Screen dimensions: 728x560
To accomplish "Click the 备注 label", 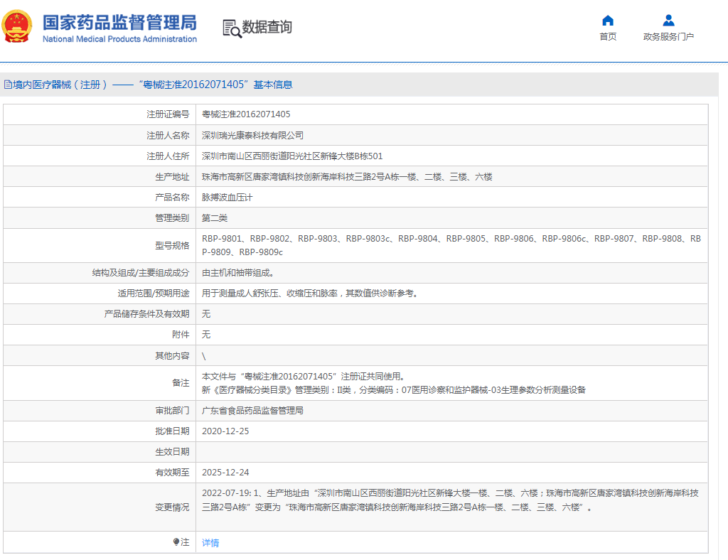I will pyautogui.click(x=181, y=383).
